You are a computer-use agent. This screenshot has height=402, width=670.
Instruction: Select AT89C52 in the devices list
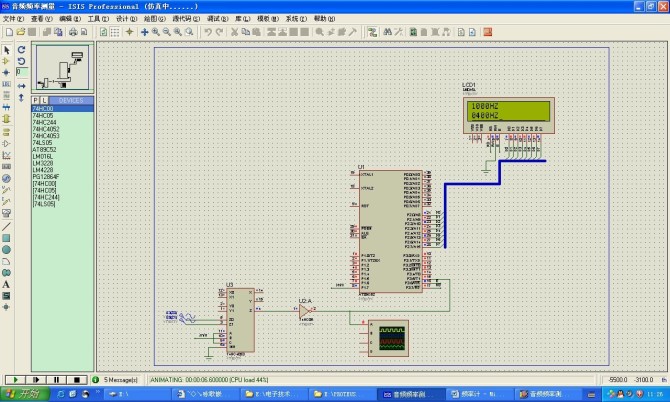46,149
